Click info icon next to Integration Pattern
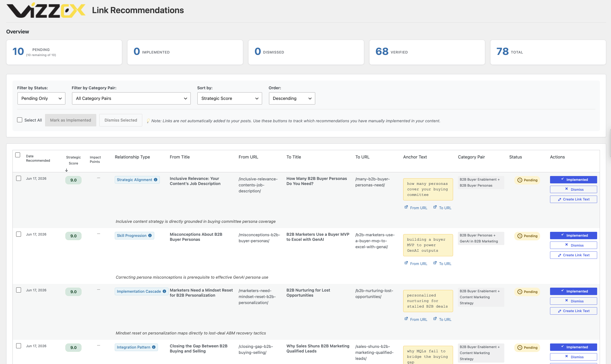The height and width of the screenshot is (364, 611). pyautogui.click(x=154, y=347)
